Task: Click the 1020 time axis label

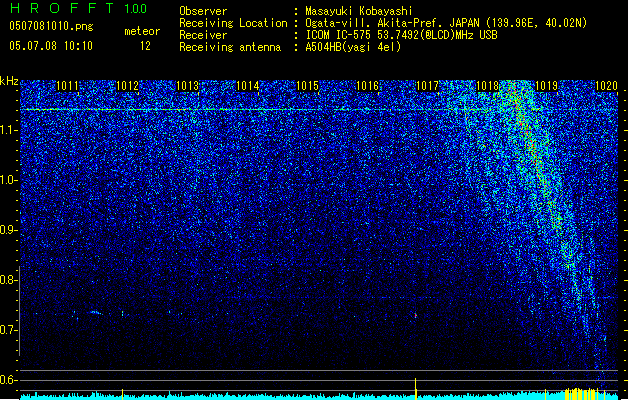Action: (x=606, y=86)
